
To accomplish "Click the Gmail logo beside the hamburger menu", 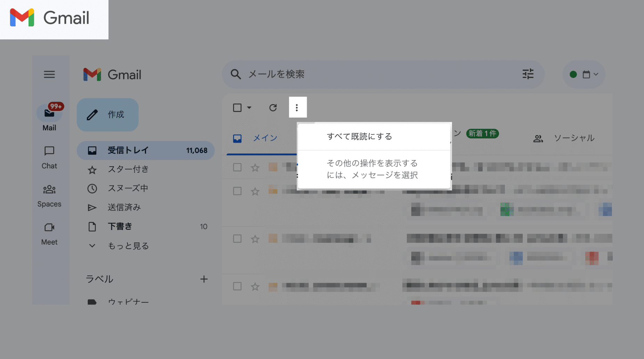I will tap(112, 74).
